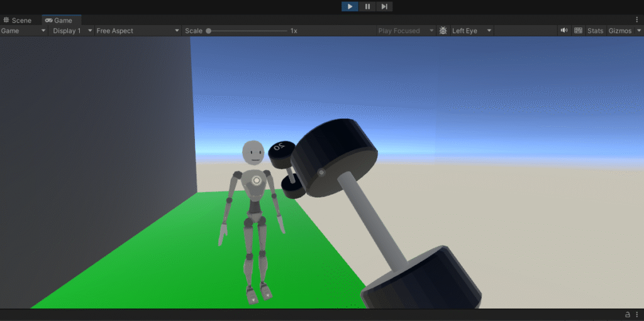The width and height of the screenshot is (644, 321).
Task: Toggle the frame debugger bug icon
Action: tap(443, 31)
